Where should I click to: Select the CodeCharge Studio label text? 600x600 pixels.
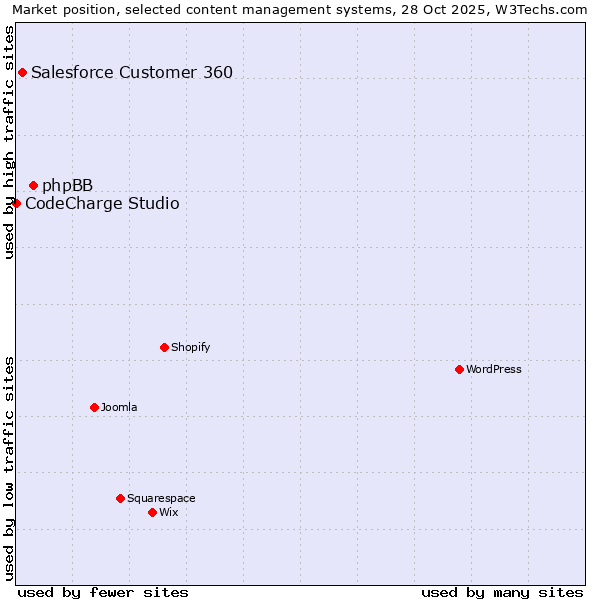[102, 204]
